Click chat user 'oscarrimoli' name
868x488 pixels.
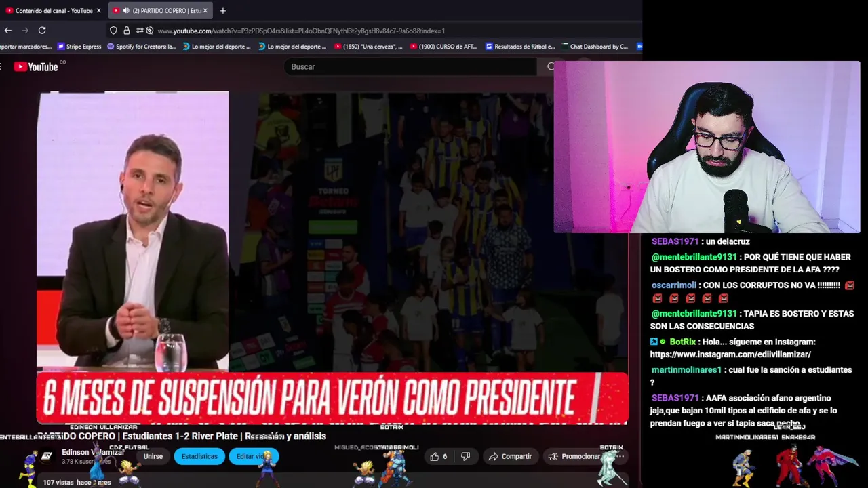(x=673, y=285)
